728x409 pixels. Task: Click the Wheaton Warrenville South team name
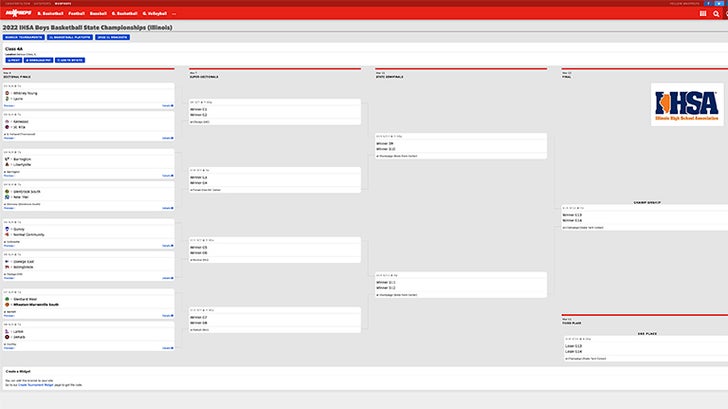click(x=36, y=305)
